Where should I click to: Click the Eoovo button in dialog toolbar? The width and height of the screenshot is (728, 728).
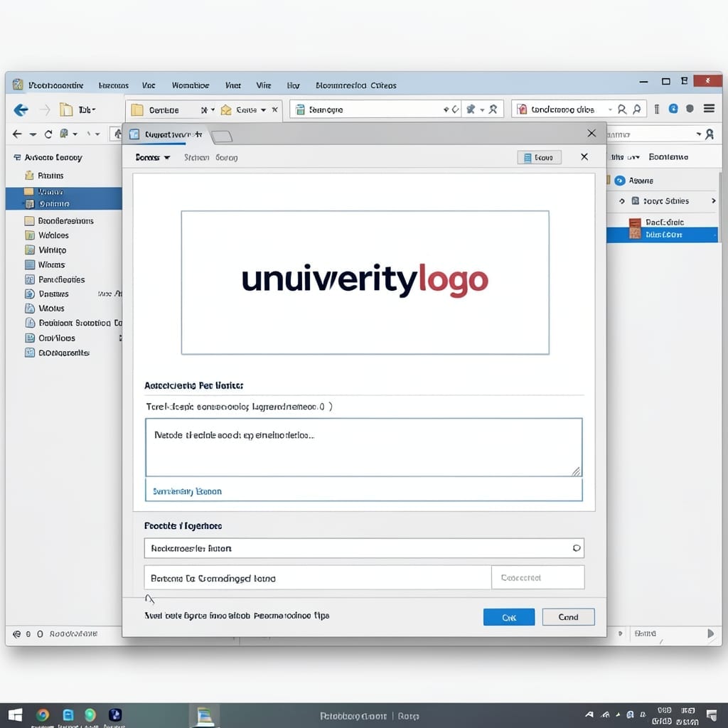[539, 157]
